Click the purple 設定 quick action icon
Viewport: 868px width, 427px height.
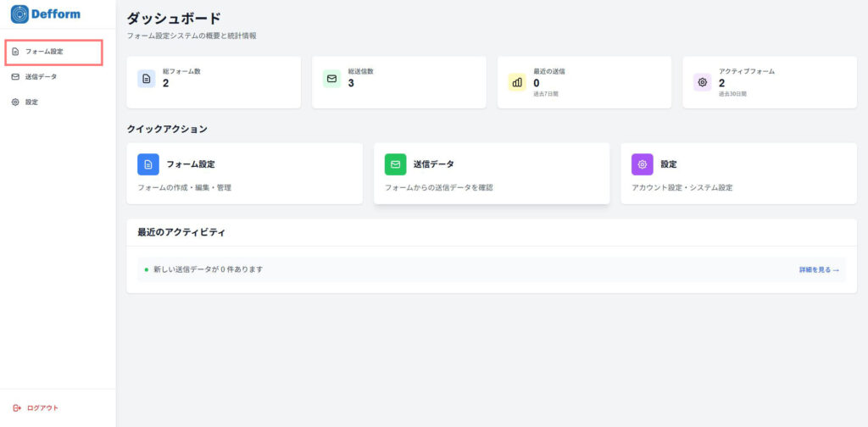[x=643, y=164]
